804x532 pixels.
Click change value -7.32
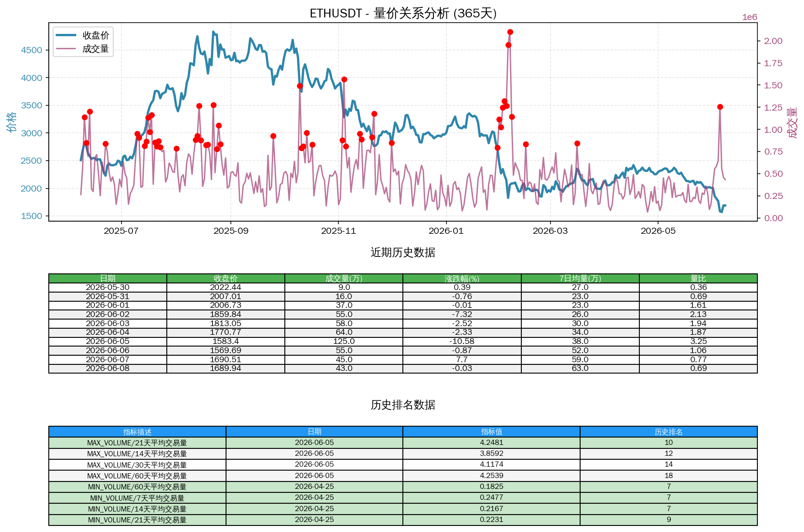(x=462, y=314)
